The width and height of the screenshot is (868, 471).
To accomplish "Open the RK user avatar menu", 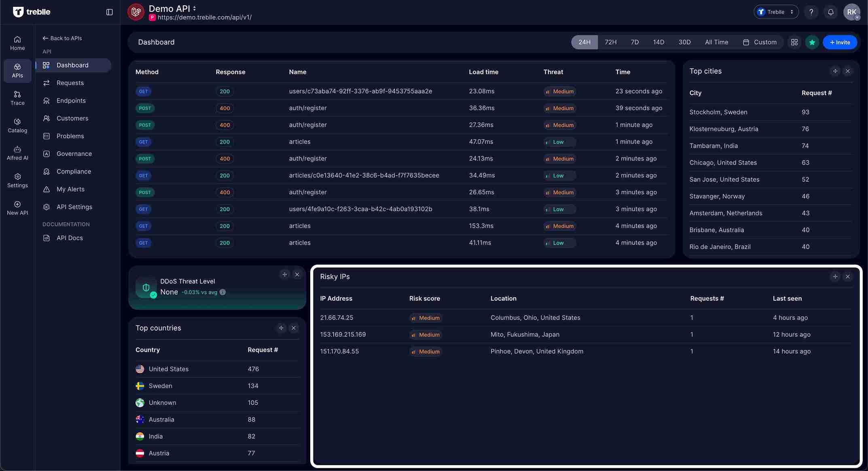I will [x=851, y=12].
